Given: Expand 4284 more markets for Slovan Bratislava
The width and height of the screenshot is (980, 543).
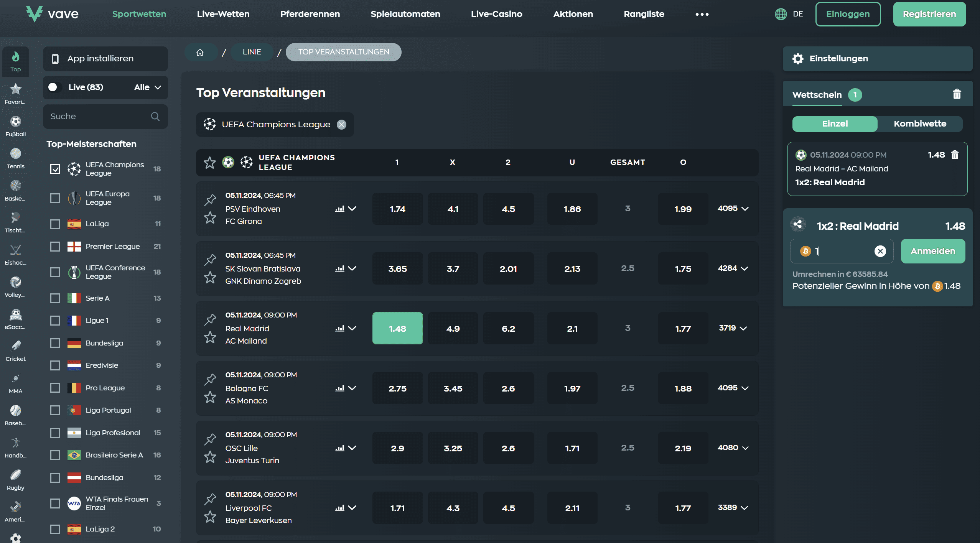Looking at the screenshot, I should point(733,268).
